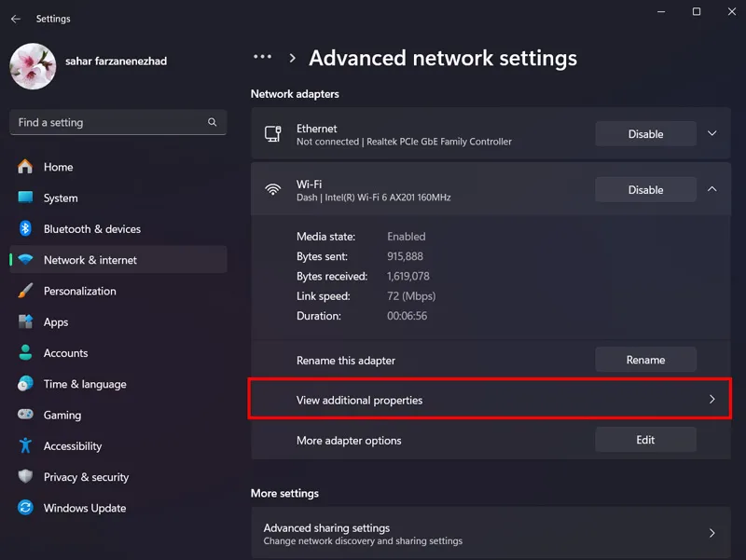
Task: Click the Time & language globe icon
Action: [26, 384]
